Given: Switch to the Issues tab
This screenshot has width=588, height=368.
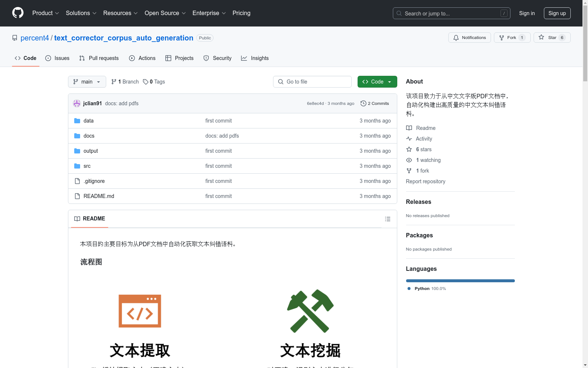Looking at the screenshot, I should point(57,58).
